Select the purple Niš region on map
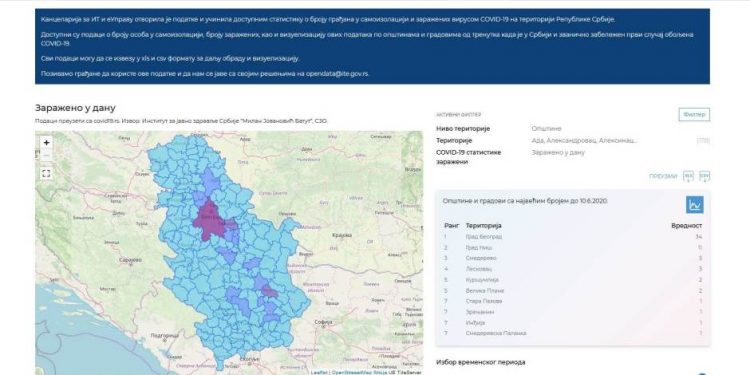Image resolution: width=750 pixels, height=375 pixels. (270, 291)
